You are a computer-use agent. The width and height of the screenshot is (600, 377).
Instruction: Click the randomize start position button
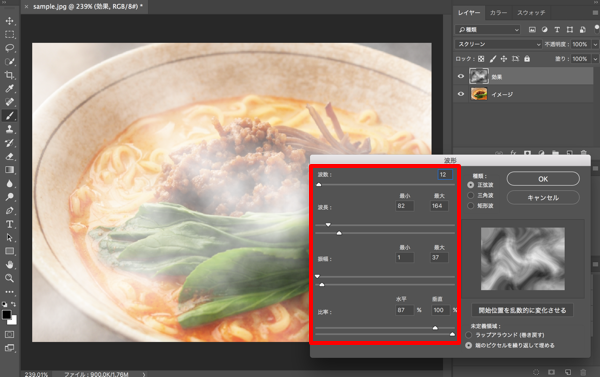pos(522,310)
